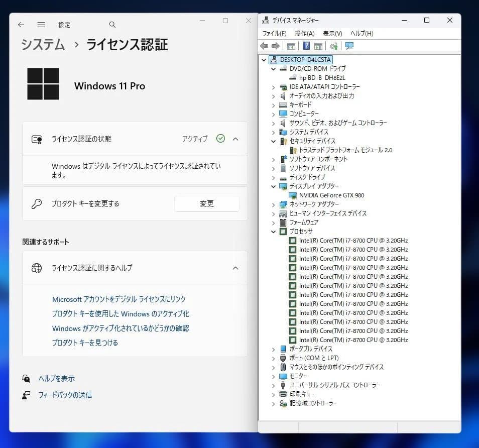This screenshot has width=479, height=448.
Task: Click the forward navigation arrow in Device Manager
Action: click(x=275, y=46)
